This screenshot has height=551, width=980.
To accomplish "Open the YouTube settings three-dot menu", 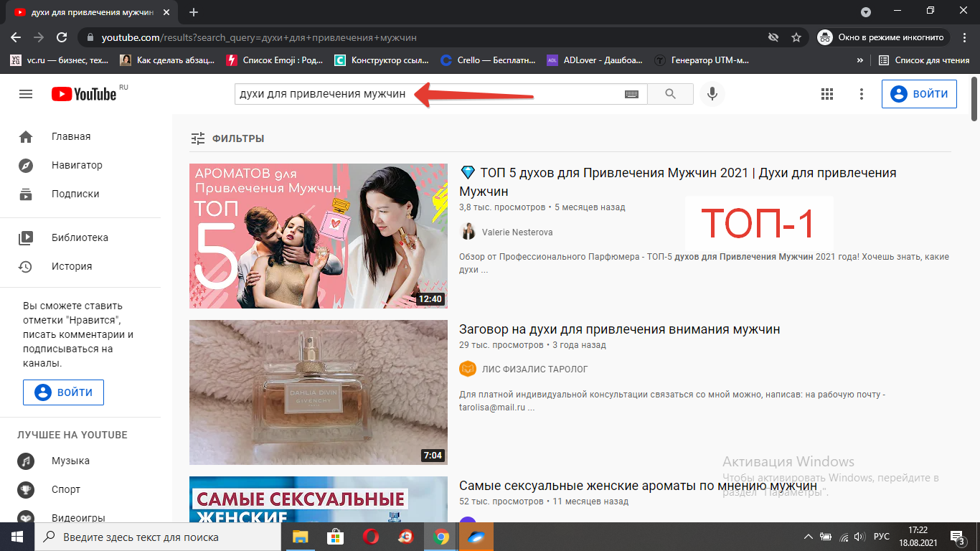I will (x=862, y=94).
